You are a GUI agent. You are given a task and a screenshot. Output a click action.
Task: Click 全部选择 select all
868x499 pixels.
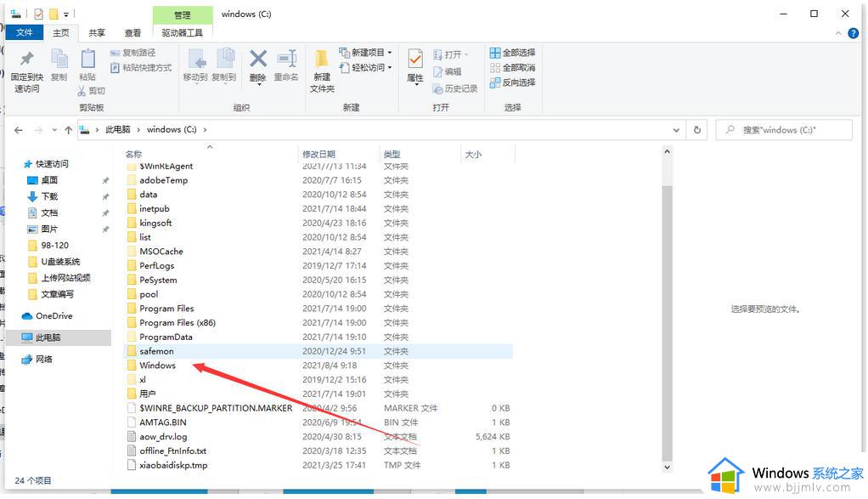(x=513, y=53)
